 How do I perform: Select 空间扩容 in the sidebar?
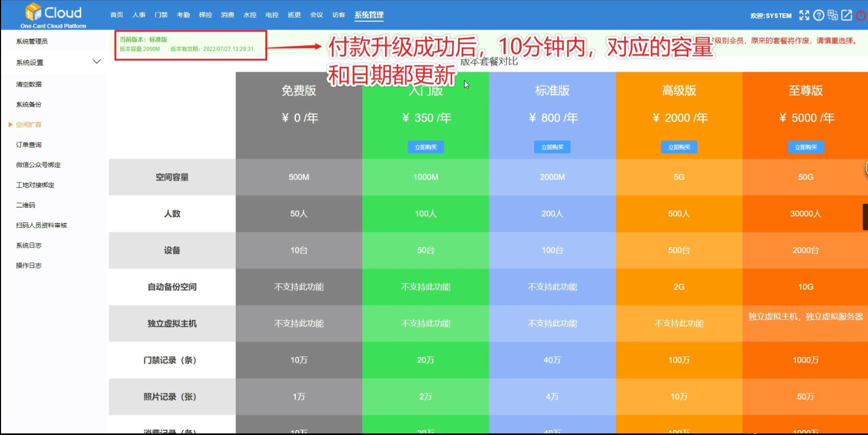pyautogui.click(x=28, y=125)
